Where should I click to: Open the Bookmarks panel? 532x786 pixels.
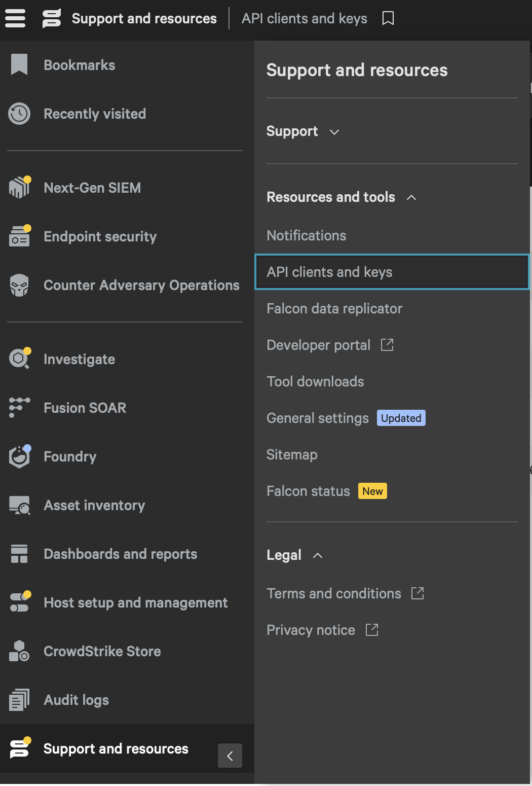(79, 65)
